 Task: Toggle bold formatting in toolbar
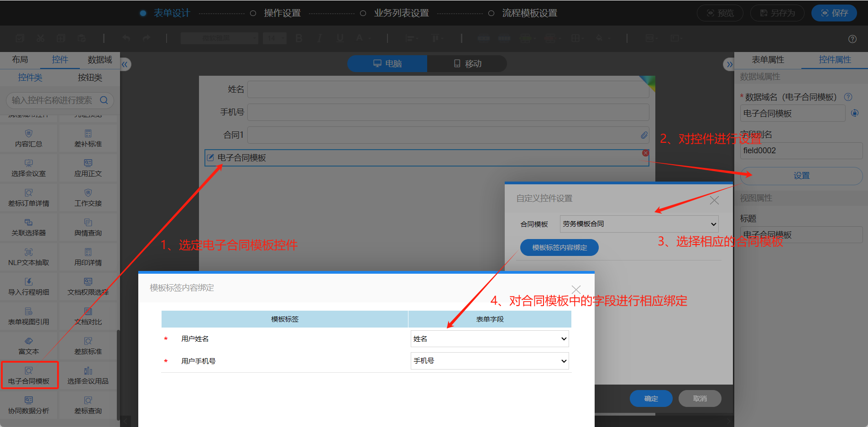click(x=299, y=38)
